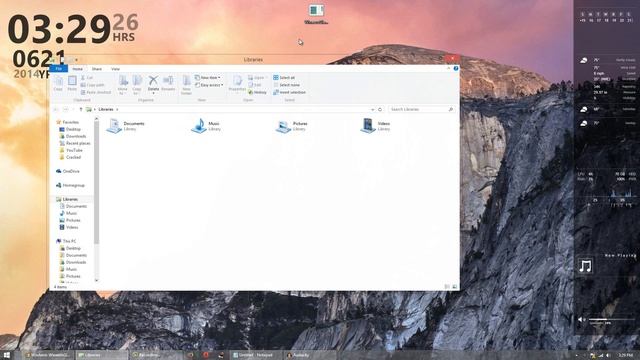Click the desktop icon above the window

(316, 14)
